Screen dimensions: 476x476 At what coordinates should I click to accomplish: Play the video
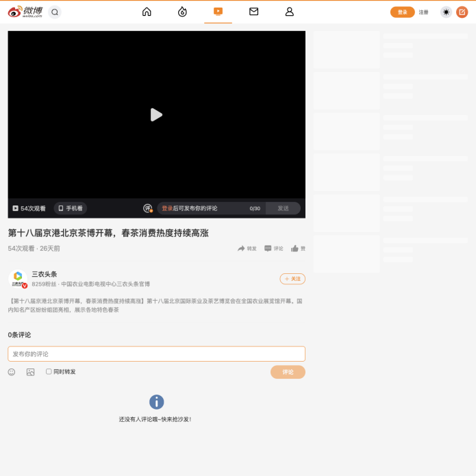(156, 115)
